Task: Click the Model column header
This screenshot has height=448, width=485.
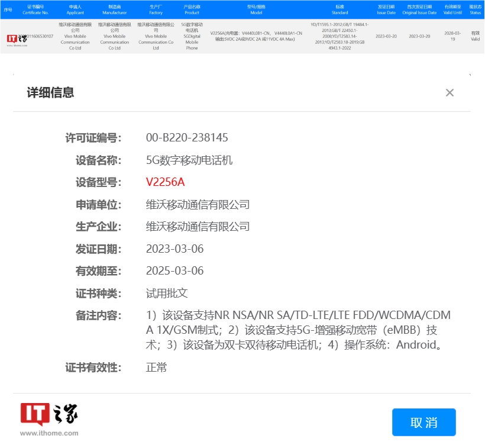Action: (256, 9)
